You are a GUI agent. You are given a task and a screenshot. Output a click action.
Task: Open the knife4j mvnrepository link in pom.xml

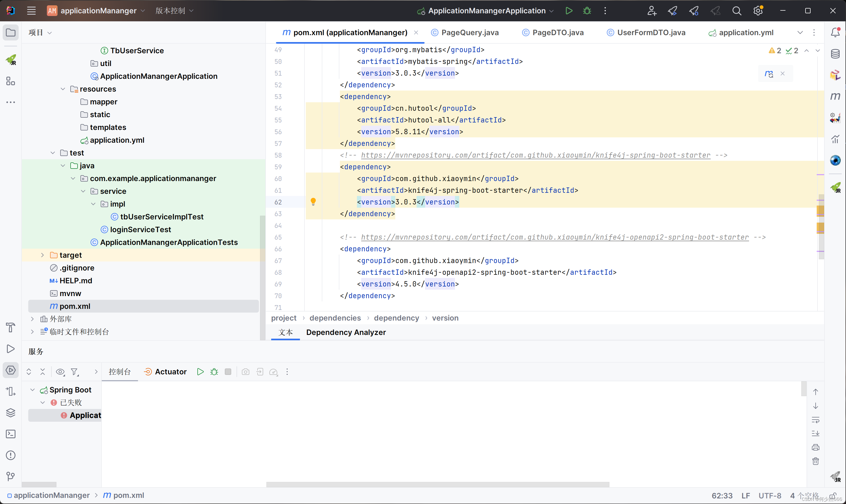(x=535, y=155)
